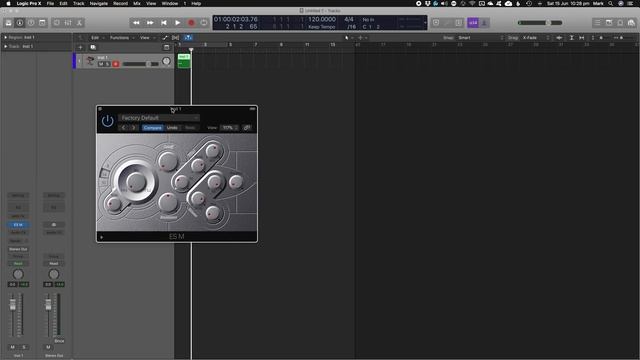Open the Drag mode dropdown
Screen dimensions: 640x360
coord(536,38)
